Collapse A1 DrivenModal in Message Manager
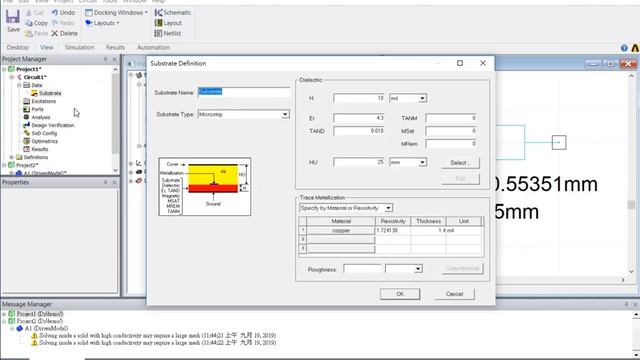Screen dimensions: 640x360 (x=12, y=329)
